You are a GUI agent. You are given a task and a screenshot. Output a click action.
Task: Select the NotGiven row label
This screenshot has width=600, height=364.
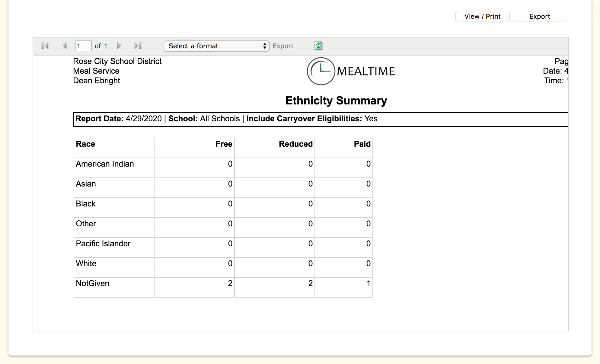click(92, 283)
